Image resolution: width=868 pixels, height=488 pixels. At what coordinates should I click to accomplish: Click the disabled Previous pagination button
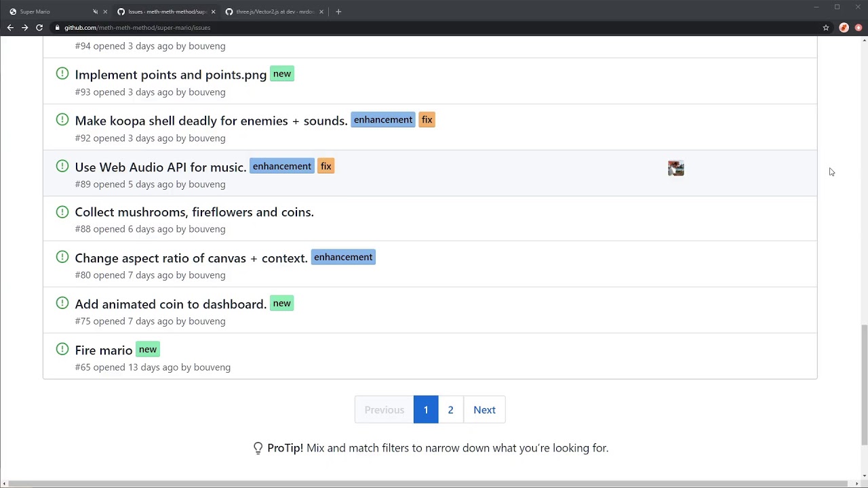pos(384,409)
